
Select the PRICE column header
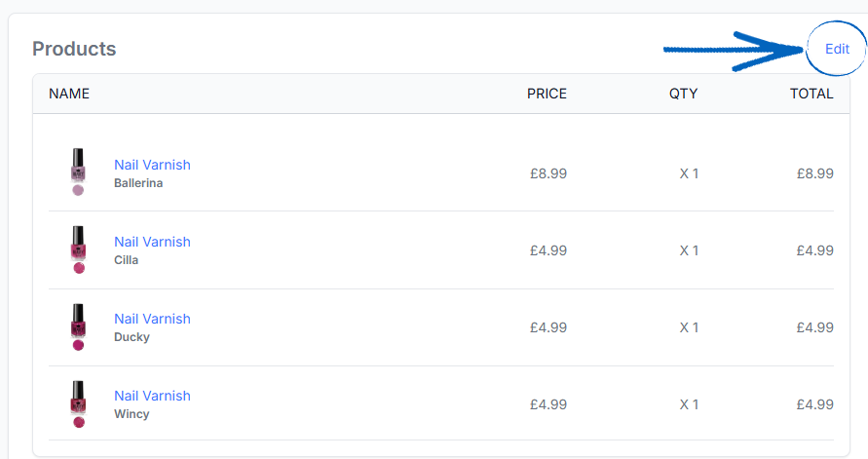(547, 94)
